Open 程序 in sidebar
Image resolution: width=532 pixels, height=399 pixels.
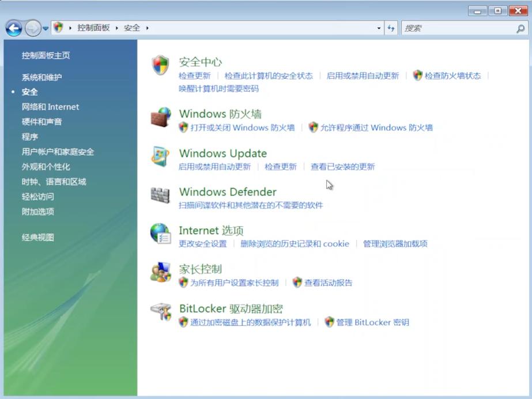29,137
